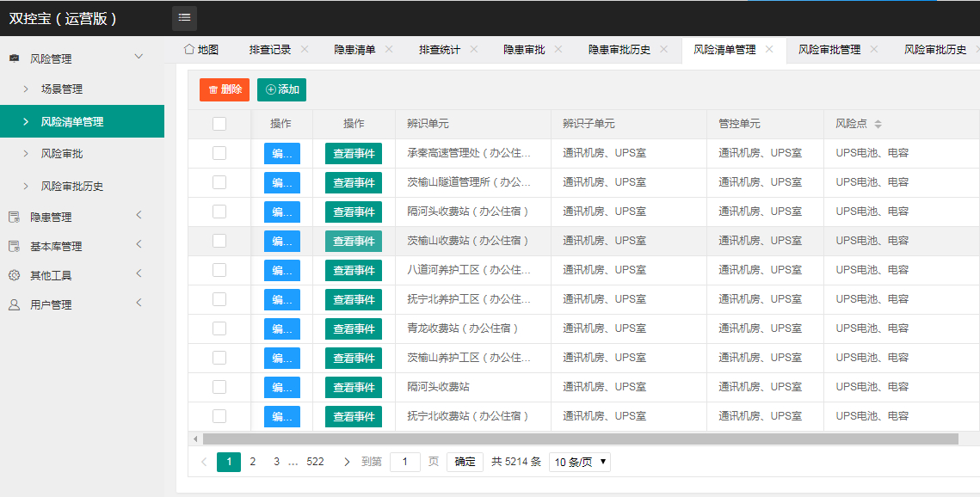Go to previous page arrow
The height and width of the screenshot is (497, 980).
[204, 462]
